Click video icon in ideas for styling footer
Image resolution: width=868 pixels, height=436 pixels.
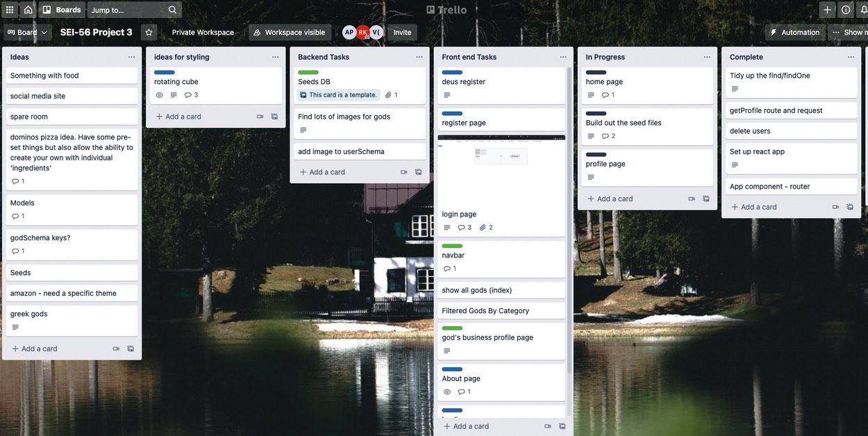[x=260, y=117]
